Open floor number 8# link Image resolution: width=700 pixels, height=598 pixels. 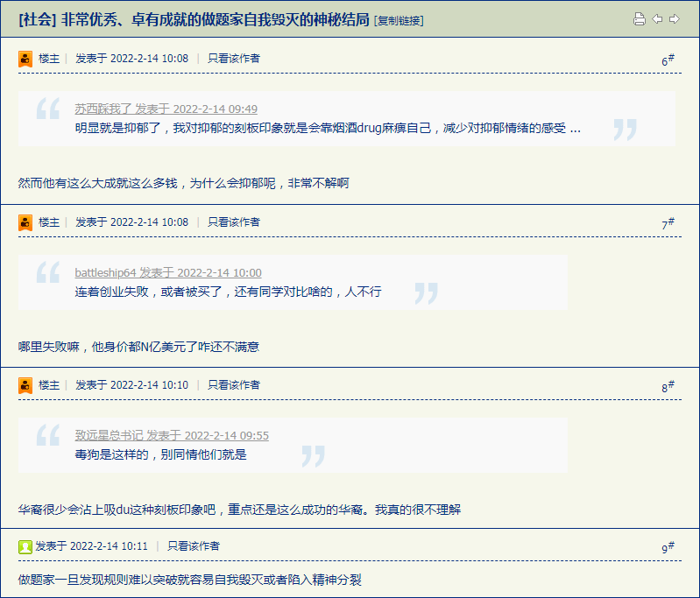click(668, 386)
